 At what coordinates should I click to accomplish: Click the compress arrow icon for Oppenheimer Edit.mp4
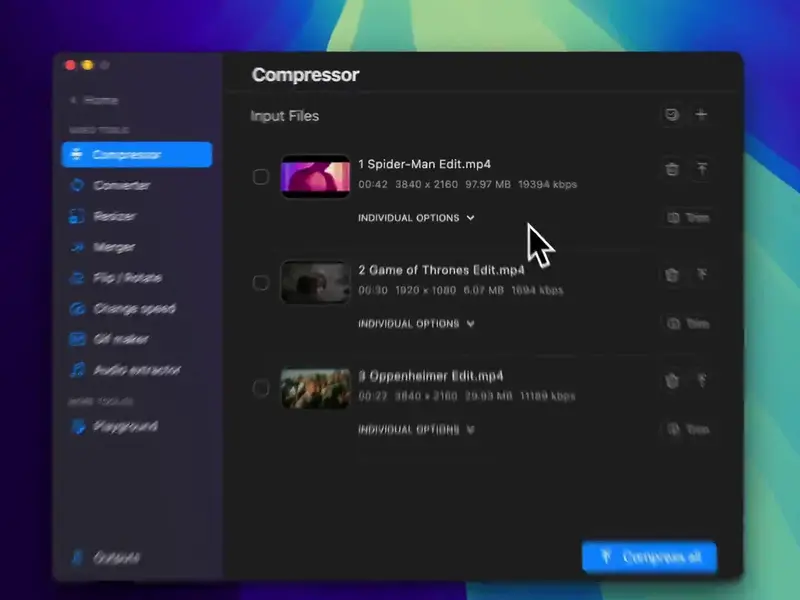click(702, 381)
